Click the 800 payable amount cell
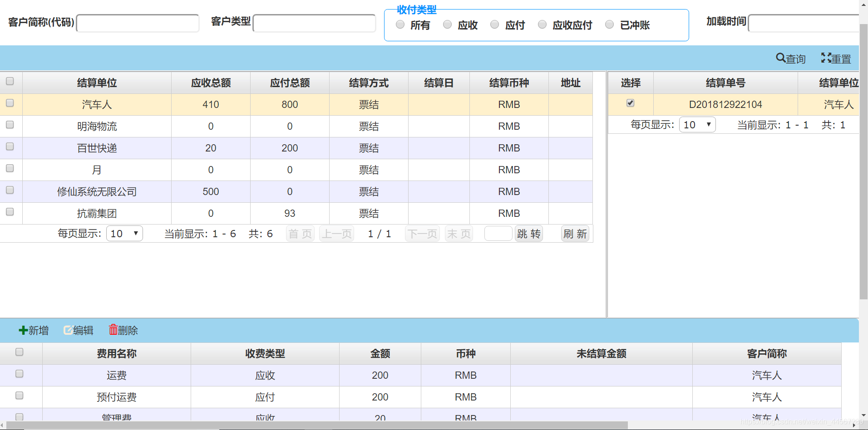868x430 pixels. [290, 104]
